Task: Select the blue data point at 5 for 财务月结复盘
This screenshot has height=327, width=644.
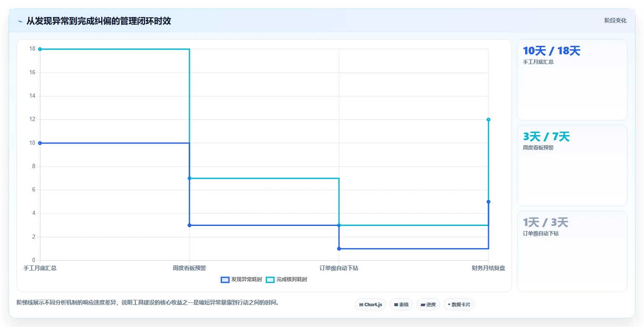Action: [x=489, y=202]
